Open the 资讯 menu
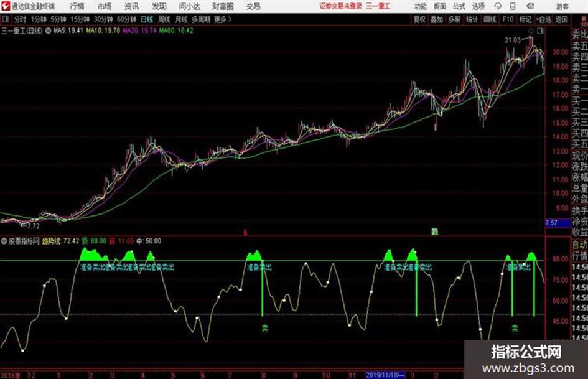 point(132,6)
